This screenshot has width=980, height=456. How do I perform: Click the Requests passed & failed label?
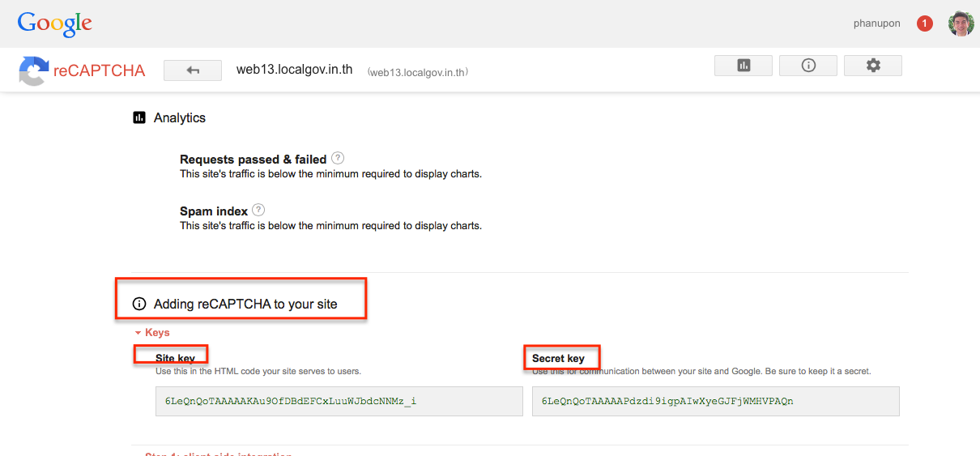pyautogui.click(x=253, y=160)
